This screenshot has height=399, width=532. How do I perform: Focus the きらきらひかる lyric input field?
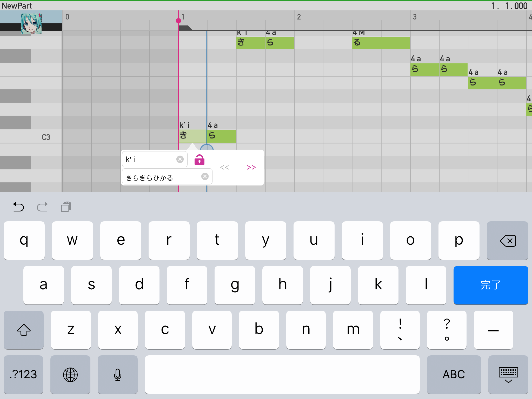(x=167, y=177)
